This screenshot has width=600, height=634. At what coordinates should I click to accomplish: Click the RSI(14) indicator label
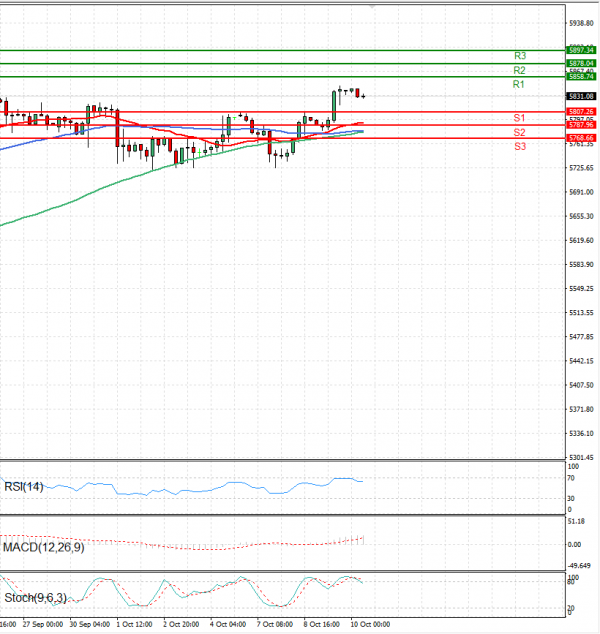pos(23,486)
